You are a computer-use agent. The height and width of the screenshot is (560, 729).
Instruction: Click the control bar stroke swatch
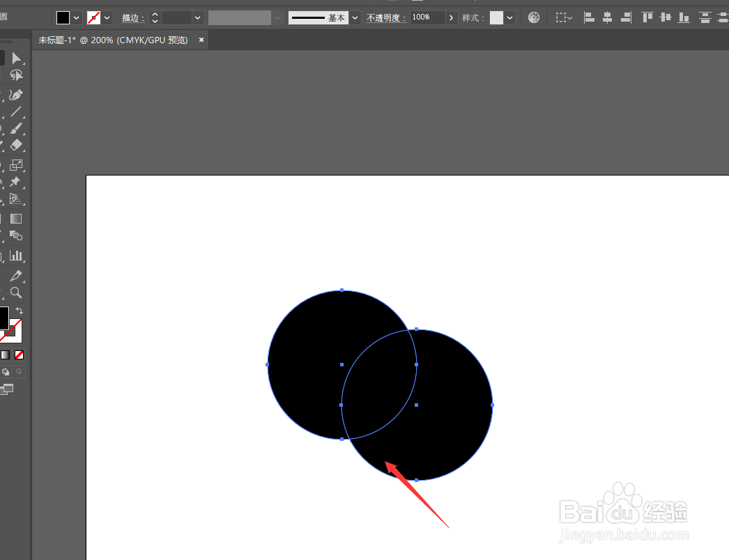(x=94, y=17)
